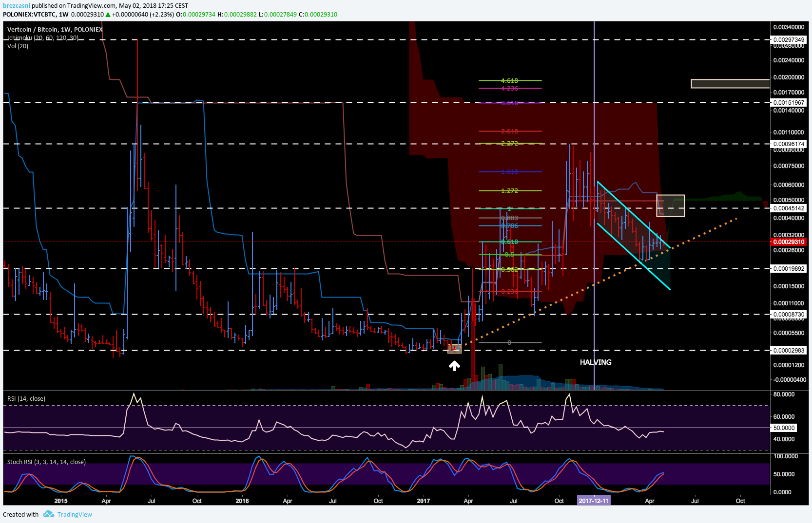Click the 4.618 Fibonacci extension label
Viewport: 812px width, 523px height.
pyautogui.click(x=509, y=81)
